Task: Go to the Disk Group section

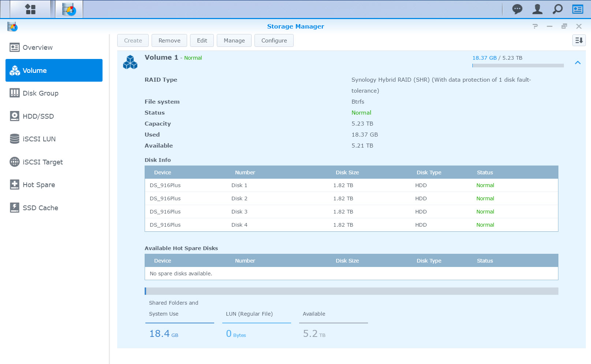Action: (54, 93)
